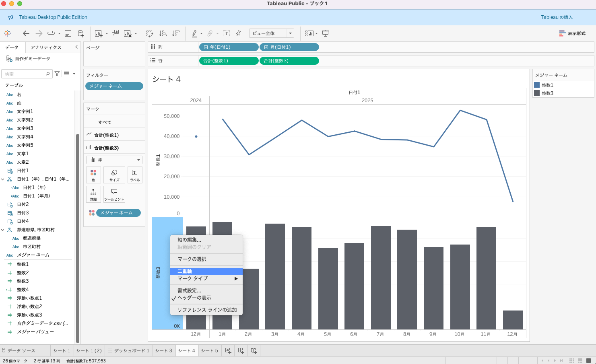The height and width of the screenshot is (364, 596).
Task: Collapse the 年(日付1) pill in columns
Action: [206, 47]
